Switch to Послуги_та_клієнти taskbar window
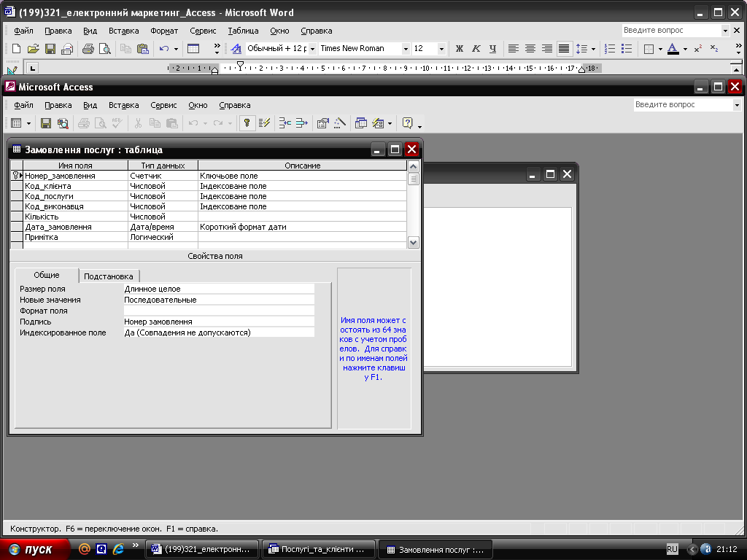Image resolution: width=747 pixels, height=560 pixels. tap(319, 550)
